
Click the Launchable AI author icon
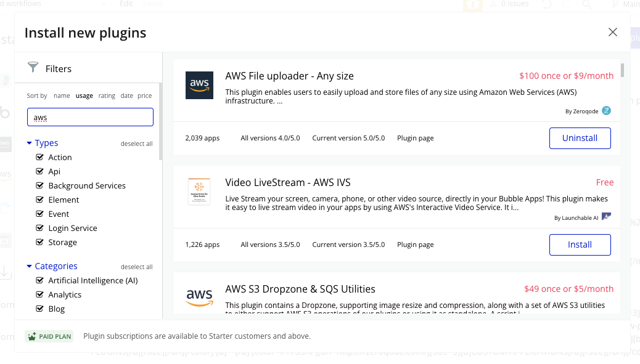point(606,217)
